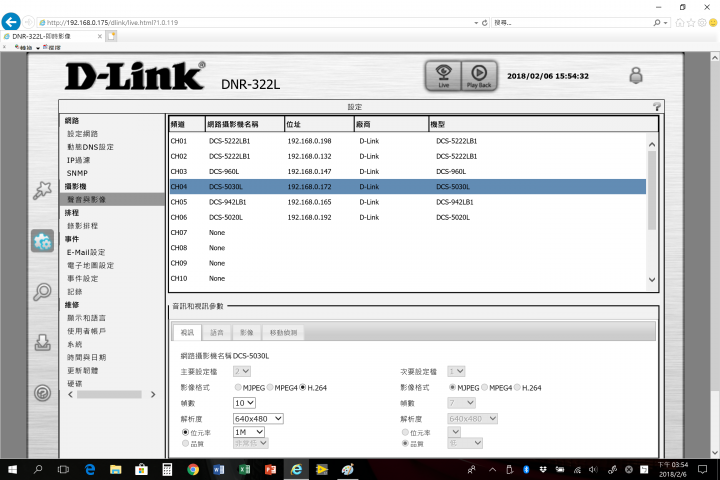Click the bottom round sidebar icon
The image size is (720, 480).
point(42,393)
